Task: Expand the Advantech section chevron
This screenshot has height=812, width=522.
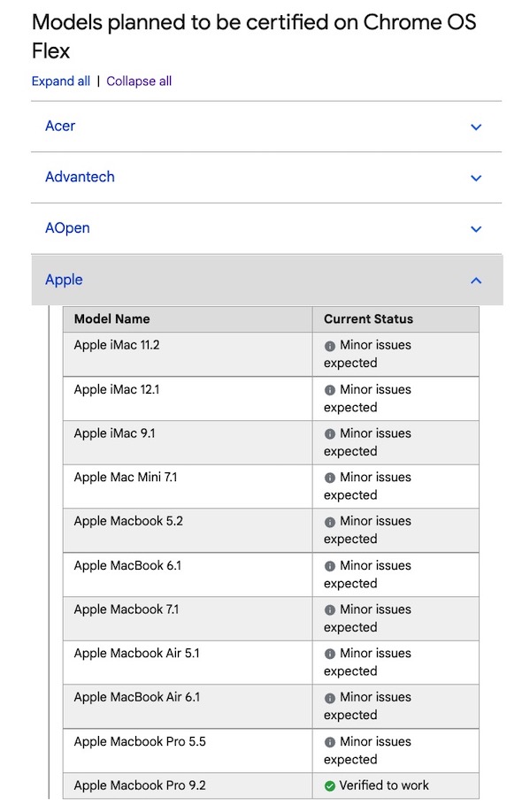Action: coord(476,177)
